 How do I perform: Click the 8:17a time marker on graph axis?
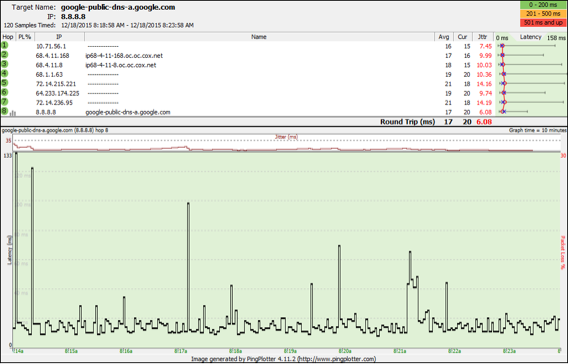(181, 351)
